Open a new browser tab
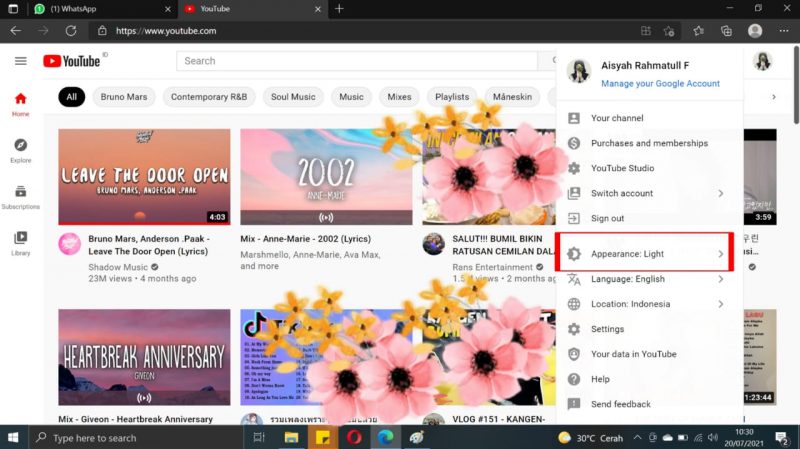 339,9
